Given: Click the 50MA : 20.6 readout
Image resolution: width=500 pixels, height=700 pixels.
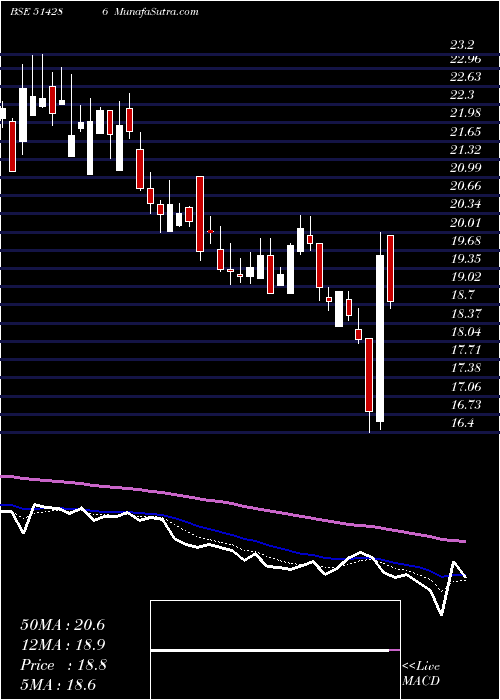Looking at the screenshot, I should [63, 625].
